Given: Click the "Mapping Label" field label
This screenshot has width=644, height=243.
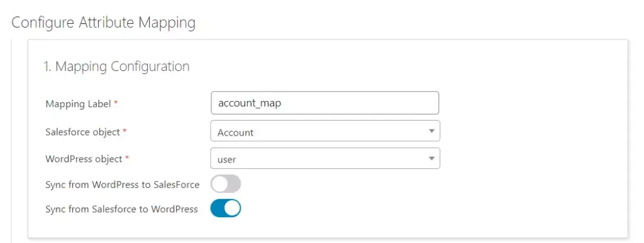Looking at the screenshot, I should pyautogui.click(x=78, y=104).
